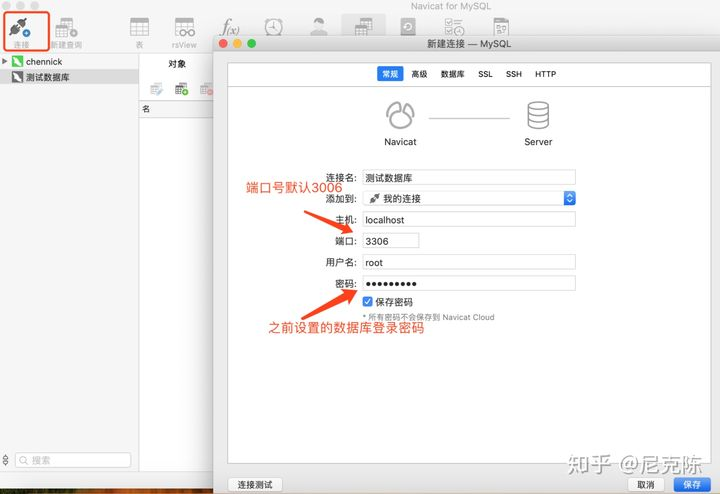
Task: Open the HTTP tab
Action: [x=546, y=74]
